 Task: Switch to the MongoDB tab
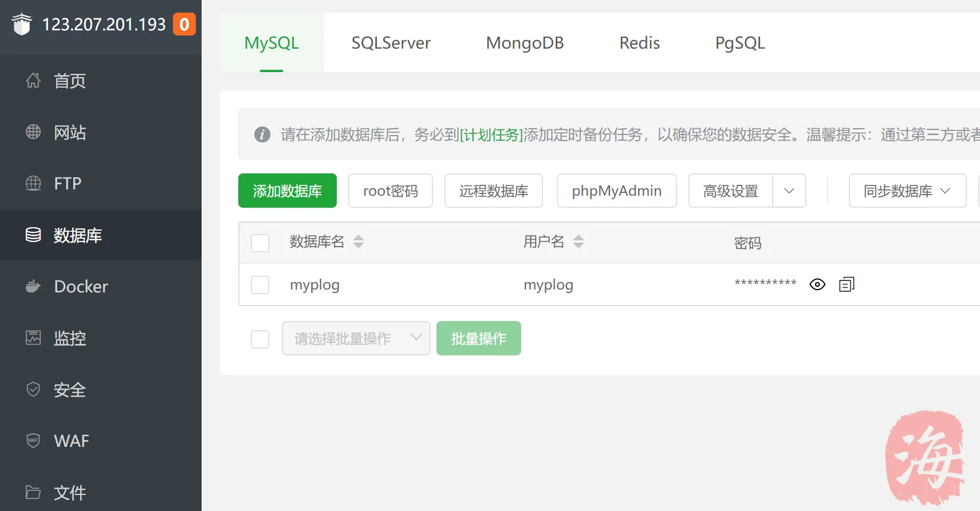[x=525, y=43]
